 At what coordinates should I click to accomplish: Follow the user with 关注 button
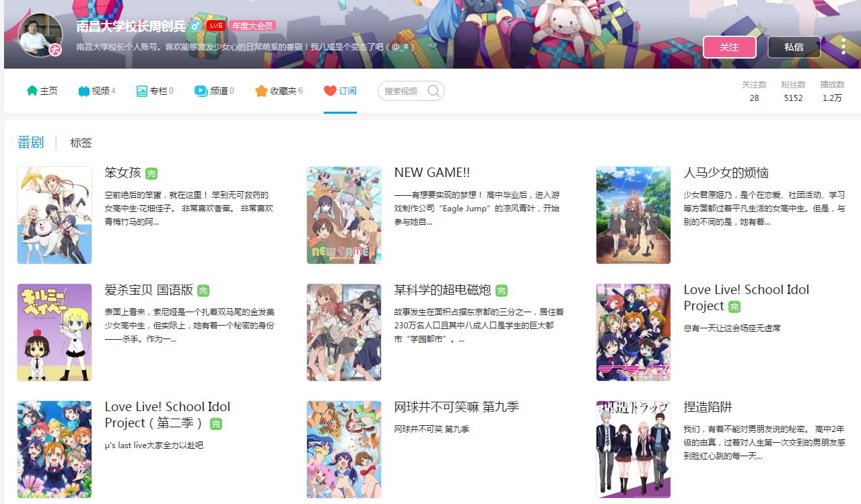coord(729,47)
